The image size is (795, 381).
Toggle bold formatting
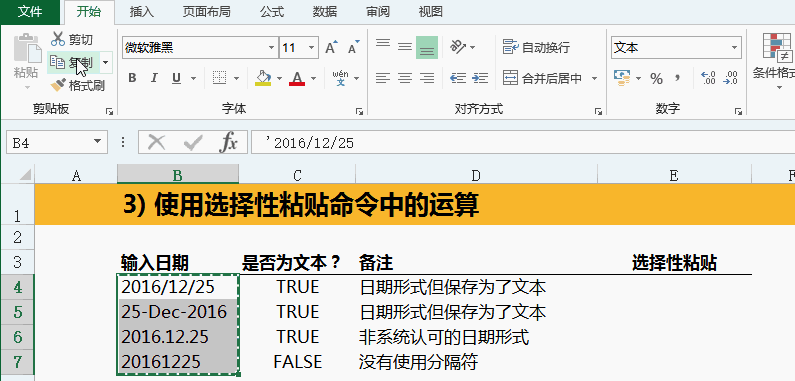coord(132,78)
